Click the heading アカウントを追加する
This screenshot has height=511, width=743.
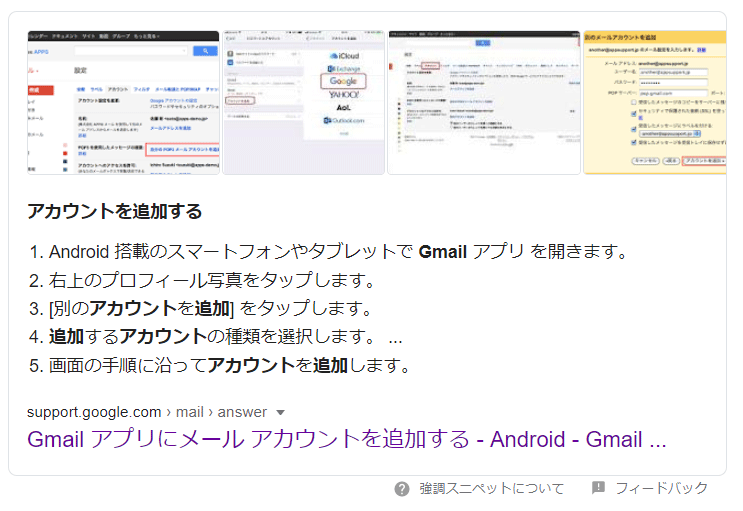coord(115,211)
